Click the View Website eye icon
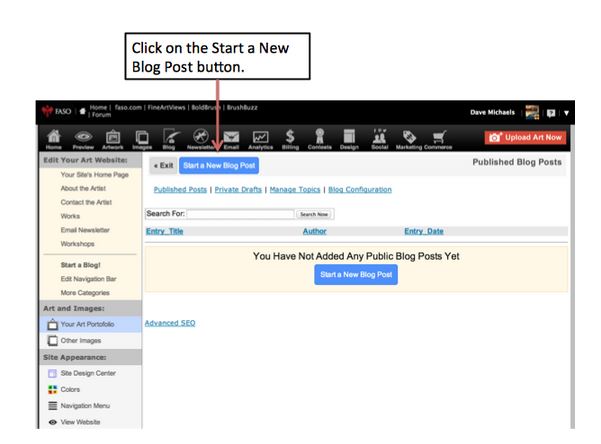 (x=53, y=422)
